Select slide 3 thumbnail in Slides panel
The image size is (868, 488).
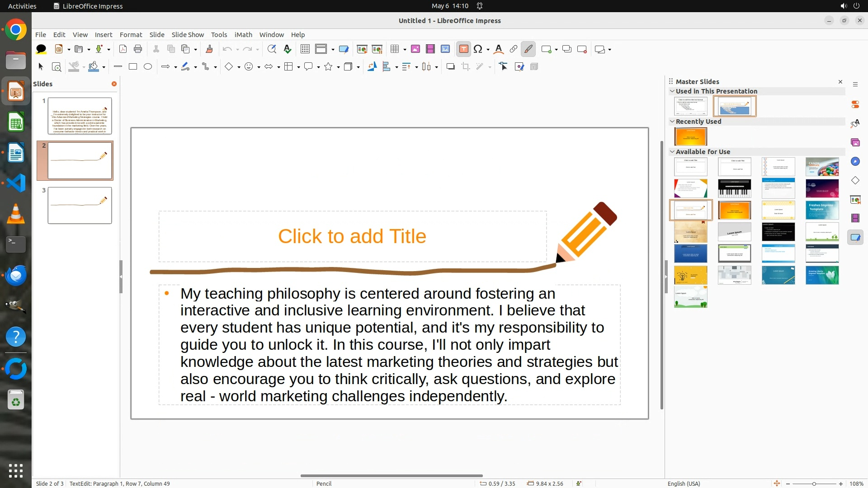click(80, 206)
